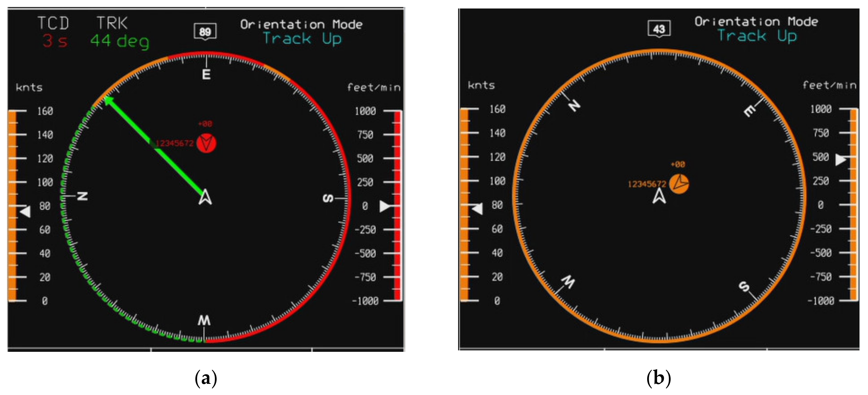Click the orange '+00' altitude tag in display (b)
Viewport: 868px width, 395px height.
coord(678,165)
